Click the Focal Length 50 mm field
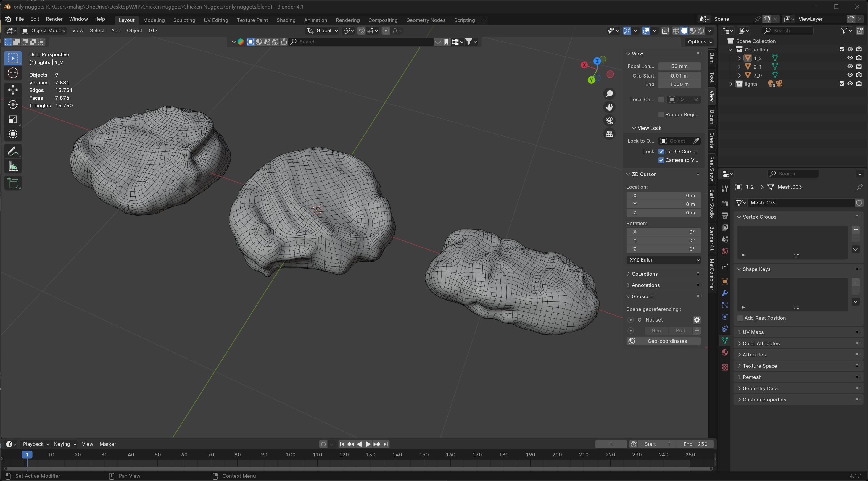 (679, 66)
